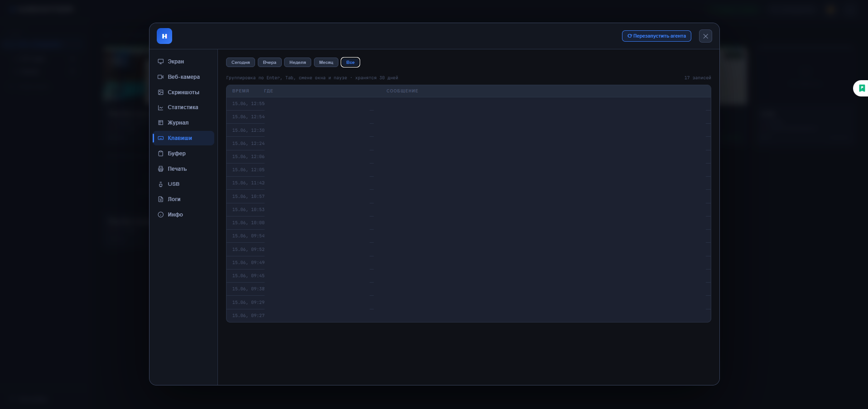Open the Журнал table icon
Image resolution: width=868 pixels, height=409 pixels.
click(x=160, y=123)
